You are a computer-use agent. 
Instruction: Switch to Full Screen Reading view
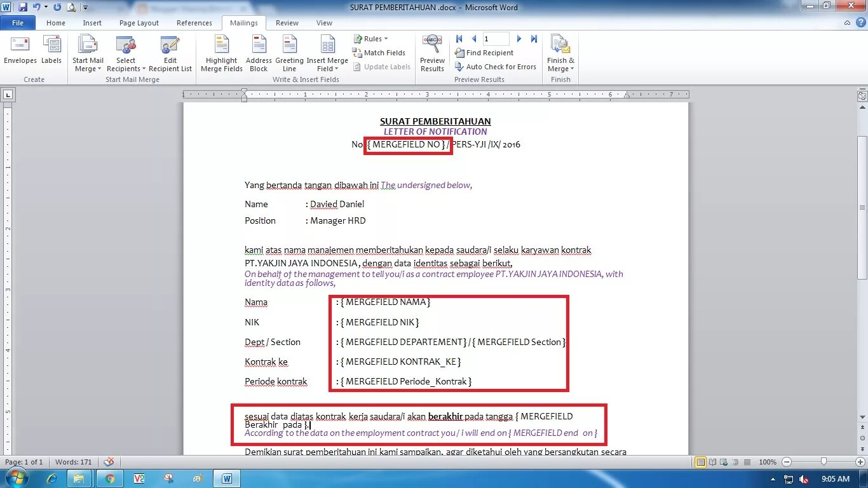coord(712,462)
